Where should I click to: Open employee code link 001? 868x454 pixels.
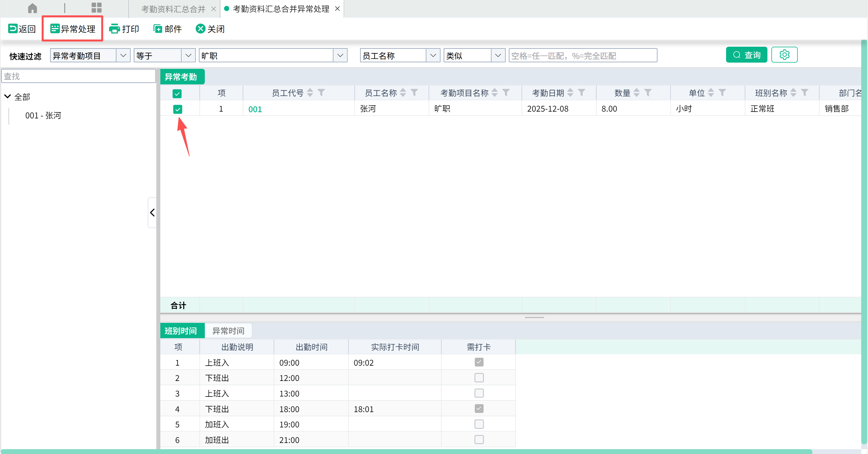coord(255,109)
